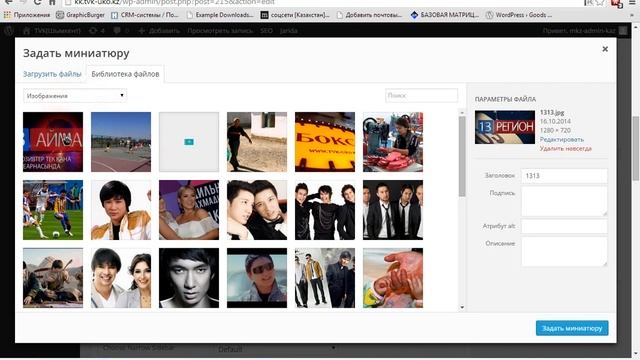
Task: Open the БАЗОВАЯ МАТРИЦ... bookmark
Action: 444,15
